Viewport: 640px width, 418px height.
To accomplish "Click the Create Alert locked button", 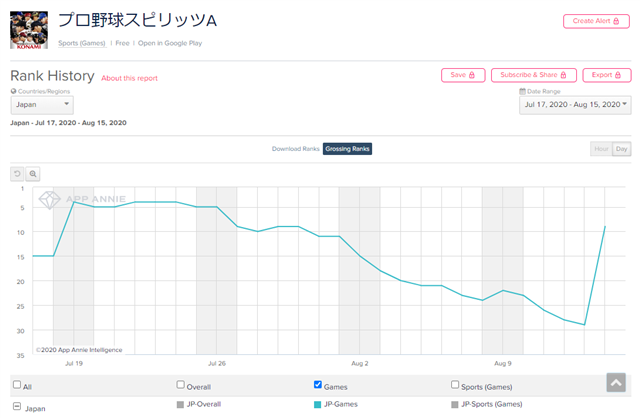I will pyautogui.click(x=596, y=21).
